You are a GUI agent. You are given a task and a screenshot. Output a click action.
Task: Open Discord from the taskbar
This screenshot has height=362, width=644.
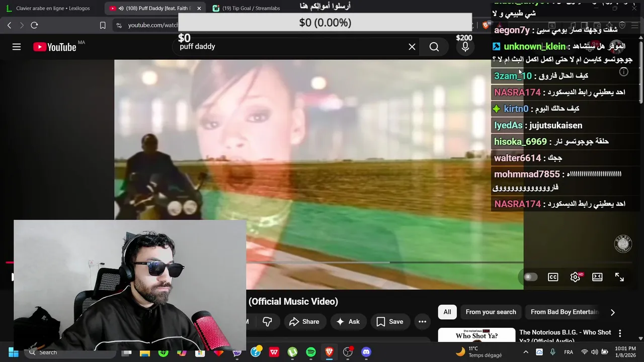(x=366, y=352)
